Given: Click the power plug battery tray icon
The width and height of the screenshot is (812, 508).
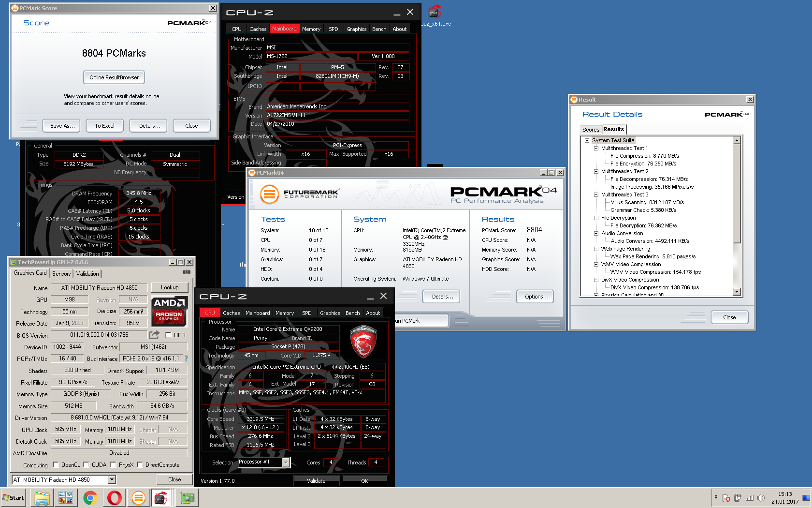Looking at the screenshot, I should coord(738,498).
